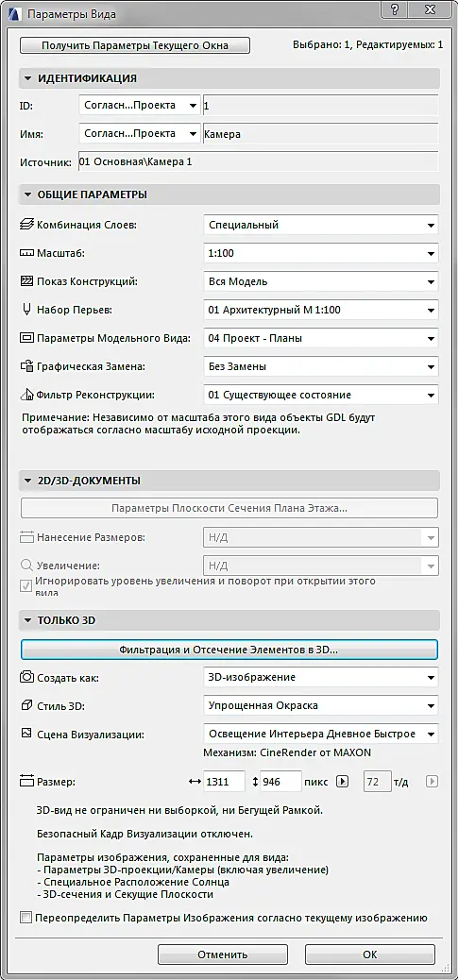Collapse the ТОЛЬКО 3D section

click(x=28, y=620)
